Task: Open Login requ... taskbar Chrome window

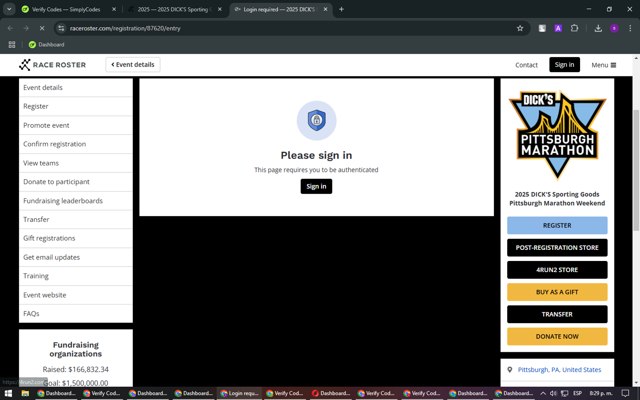Action: point(239,393)
